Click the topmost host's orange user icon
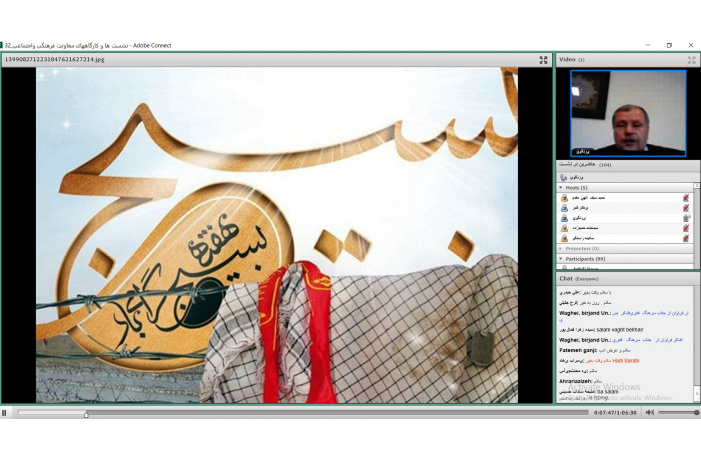Screen dimensions: 701x460 (564, 198)
